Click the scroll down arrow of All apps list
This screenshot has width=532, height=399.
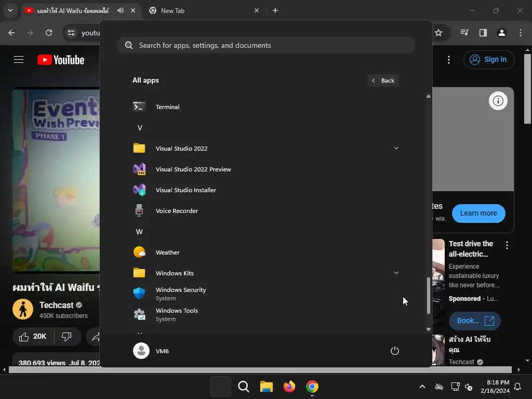coord(429,329)
